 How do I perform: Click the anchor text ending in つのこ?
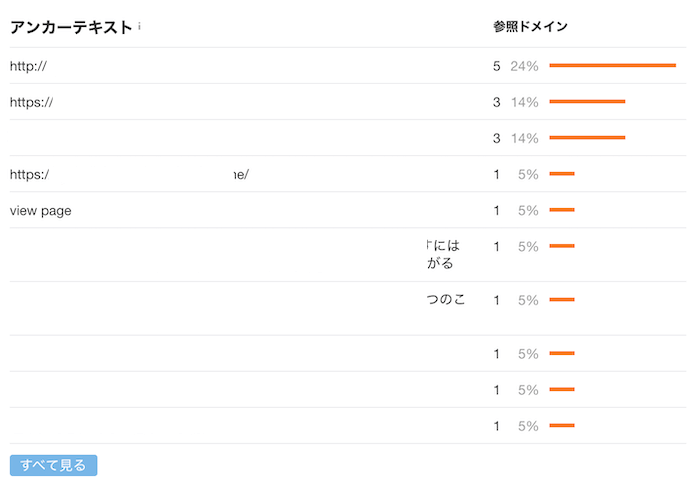point(446,299)
